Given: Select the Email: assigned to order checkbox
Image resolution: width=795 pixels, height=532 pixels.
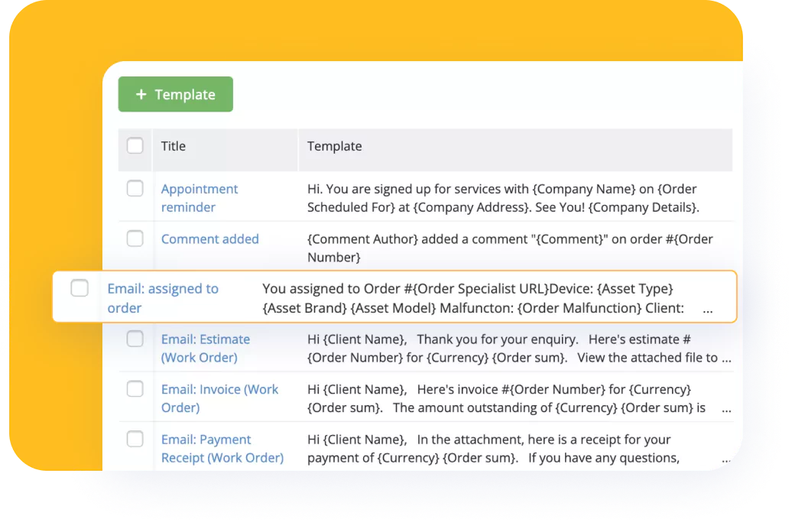Looking at the screenshot, I should click(x=79, y=288).
